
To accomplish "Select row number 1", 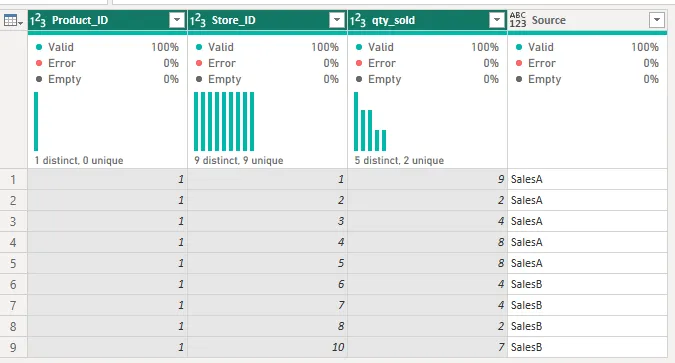I will 13,179.
